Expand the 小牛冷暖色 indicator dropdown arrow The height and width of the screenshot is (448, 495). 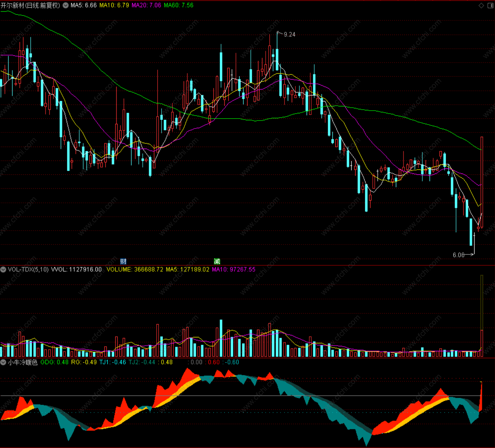[x=3, y=362]
